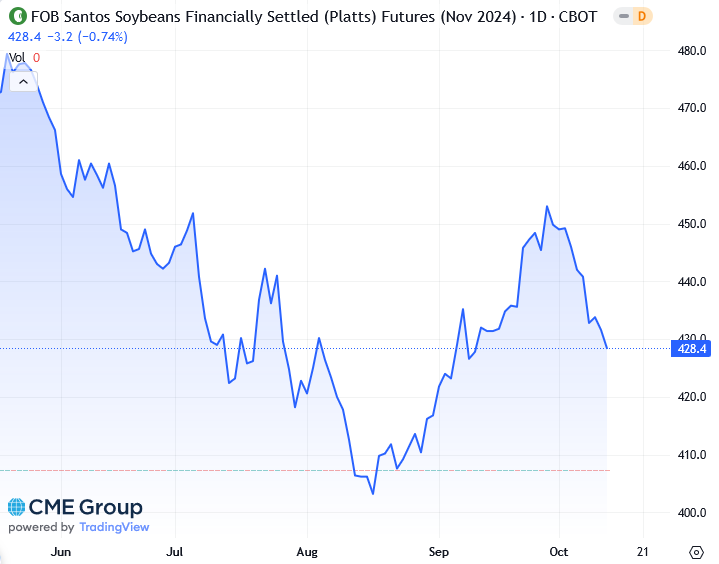The height and width of the screenshot is (564, 719).
Task: Click the 480.0 price scale label
Action: tap(691, 50)
